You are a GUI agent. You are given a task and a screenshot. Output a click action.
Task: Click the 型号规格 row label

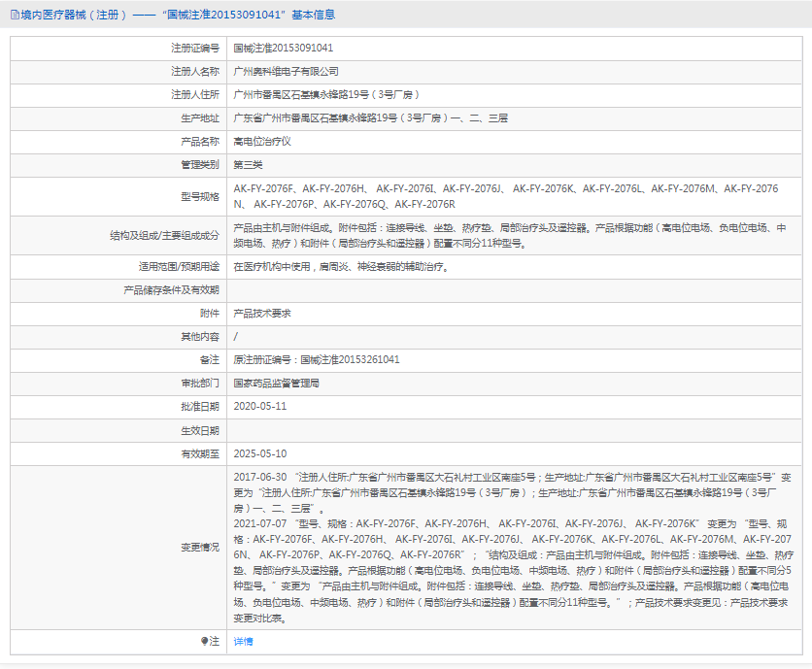pyautogui.click(x=200, y=197)
